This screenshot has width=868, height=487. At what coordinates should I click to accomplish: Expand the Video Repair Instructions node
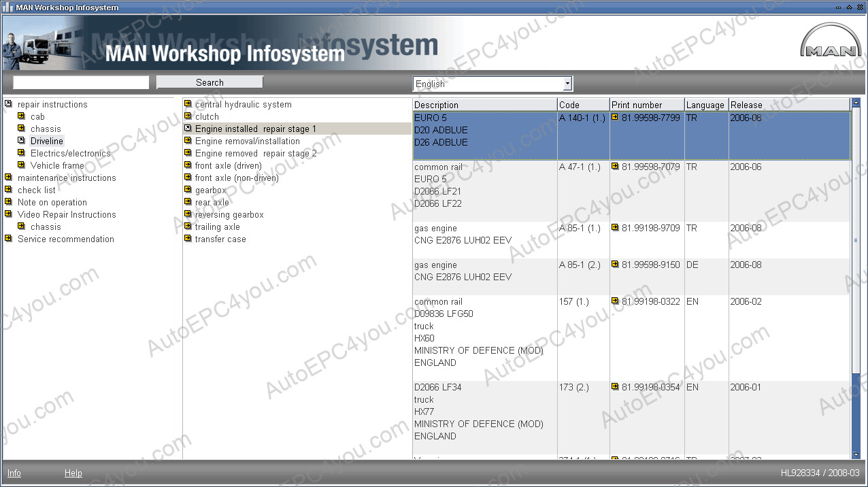[8, 214]
